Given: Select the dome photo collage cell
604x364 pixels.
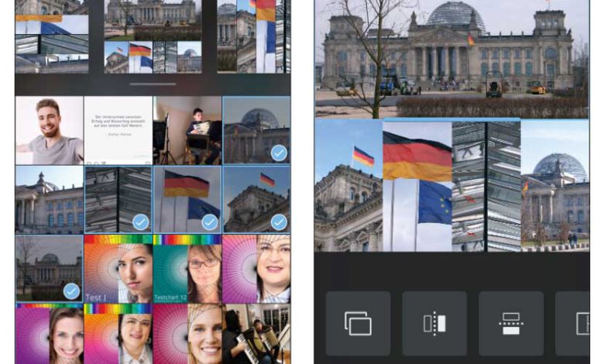Looking at the screenshot, I should [x=555, y=185].
